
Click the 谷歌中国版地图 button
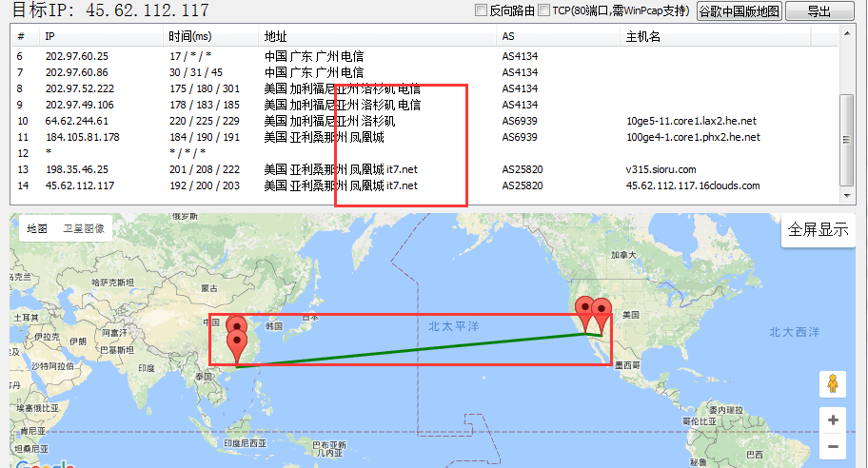tap(740, 11)
